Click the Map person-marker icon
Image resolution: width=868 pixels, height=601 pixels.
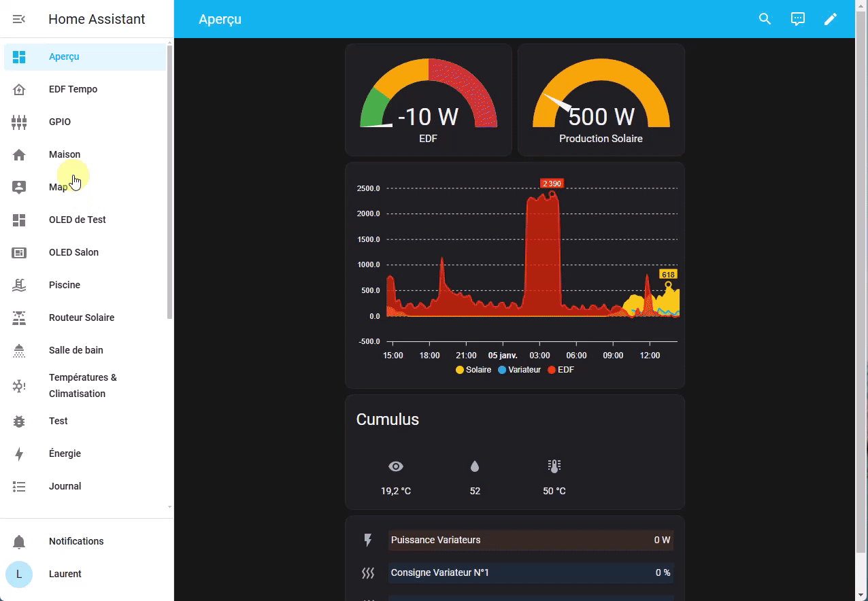(19, 188)
